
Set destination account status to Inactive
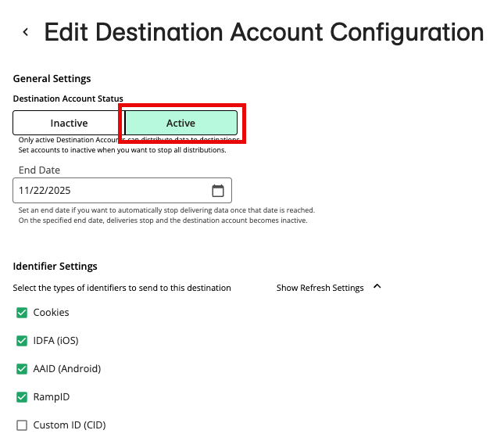click(69, 123)
